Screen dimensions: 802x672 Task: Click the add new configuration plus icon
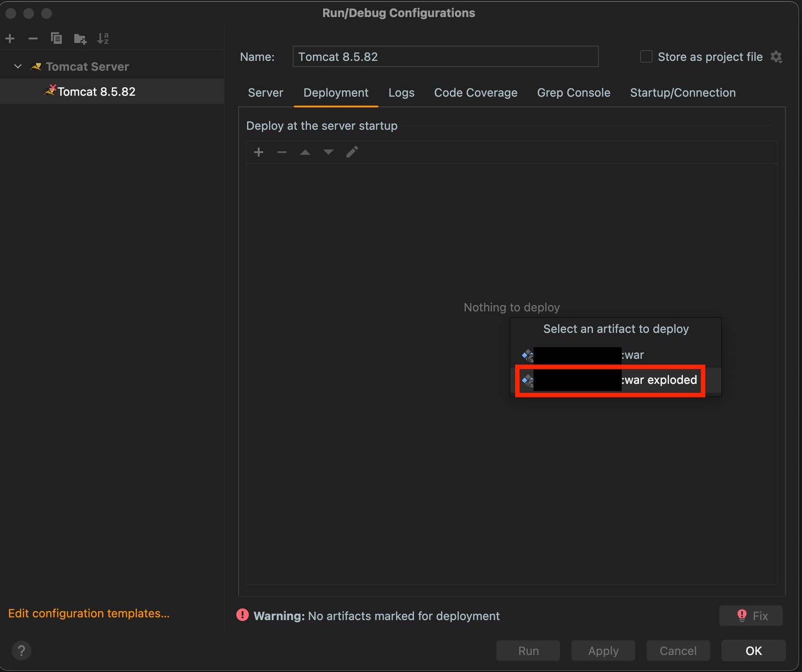point(10,39)
